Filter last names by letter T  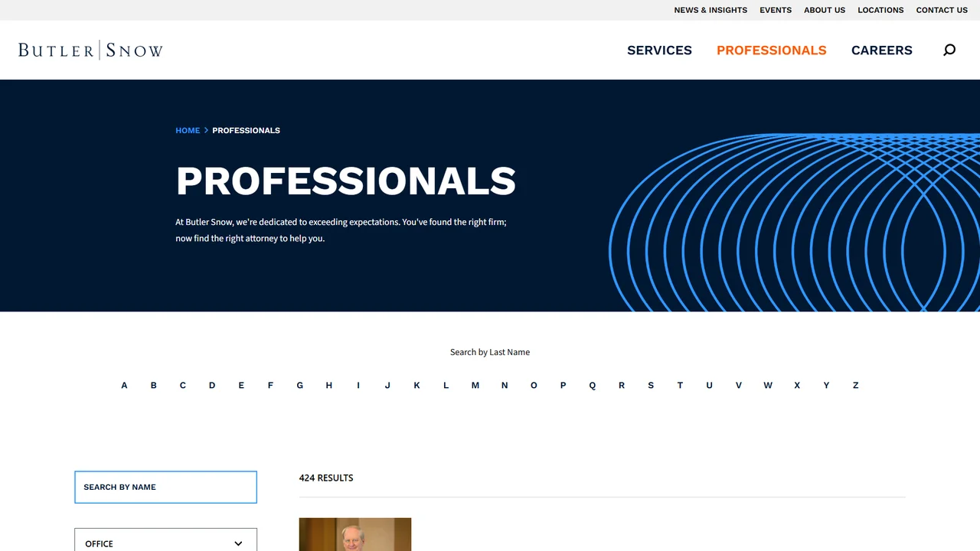click(680, 385)
